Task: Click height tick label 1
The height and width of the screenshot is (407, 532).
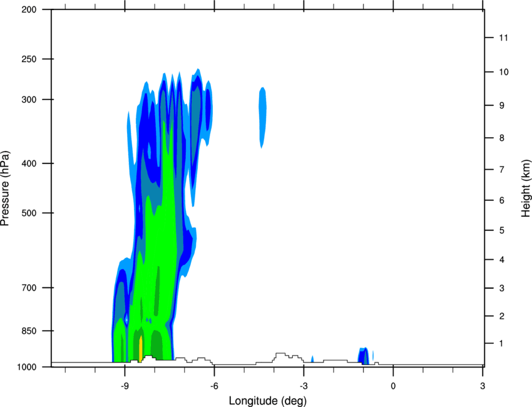Action: (x=501, y=344)
